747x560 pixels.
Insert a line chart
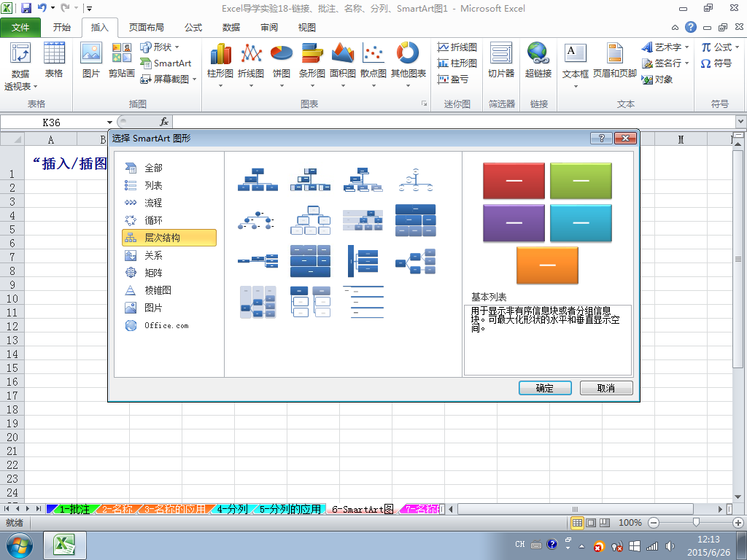251,65
